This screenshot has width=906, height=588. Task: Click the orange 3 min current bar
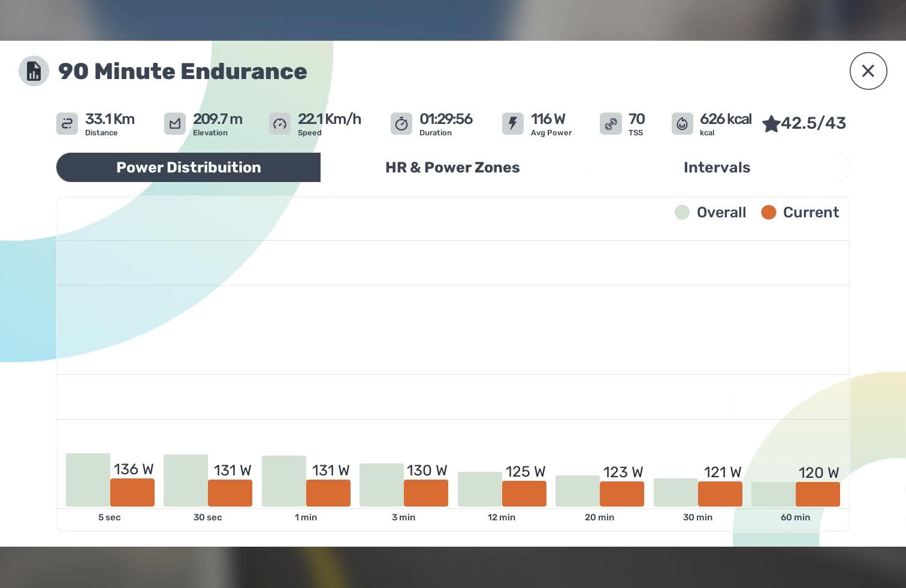426,493
